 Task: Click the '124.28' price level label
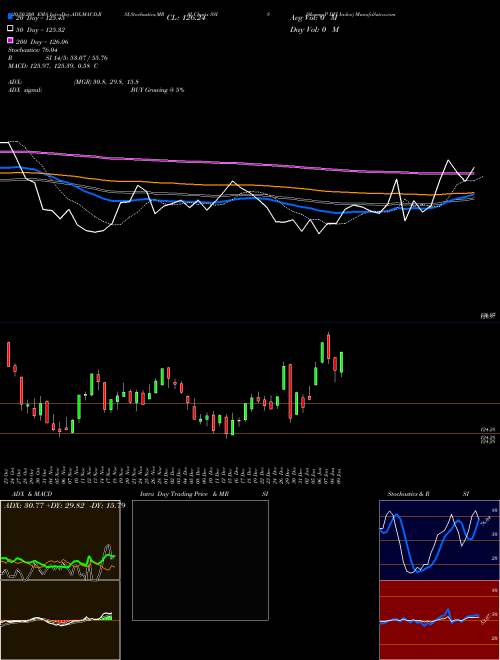(487, 430)
